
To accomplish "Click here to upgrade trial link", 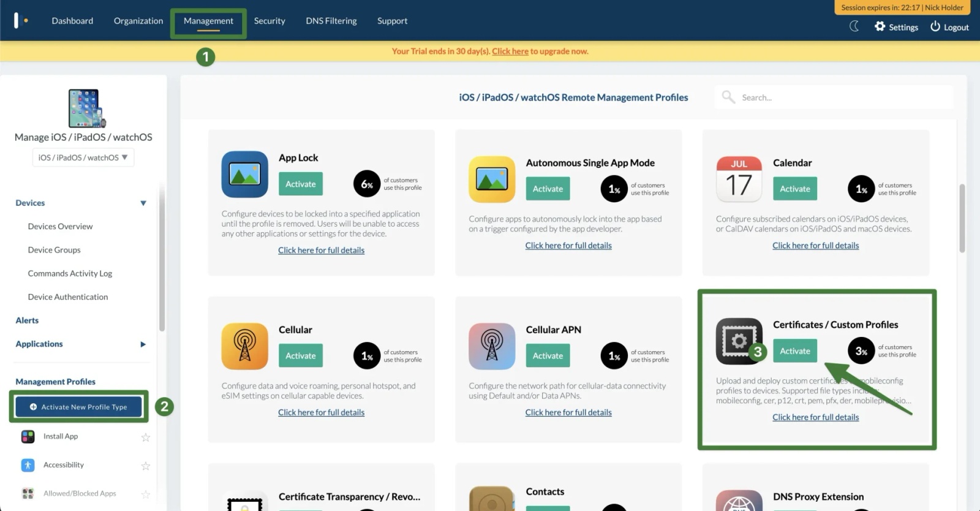I will tap(510, 51).
